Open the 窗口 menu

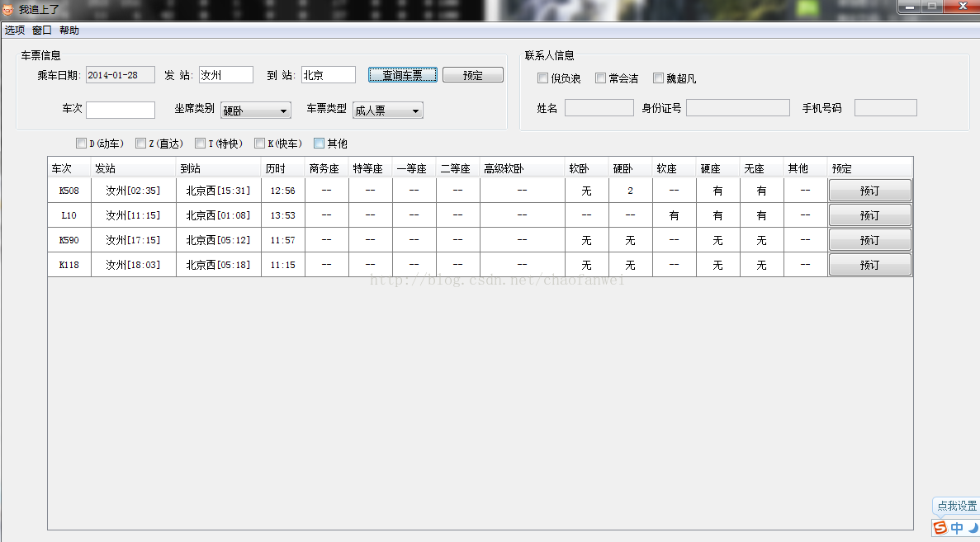[42, 30]
